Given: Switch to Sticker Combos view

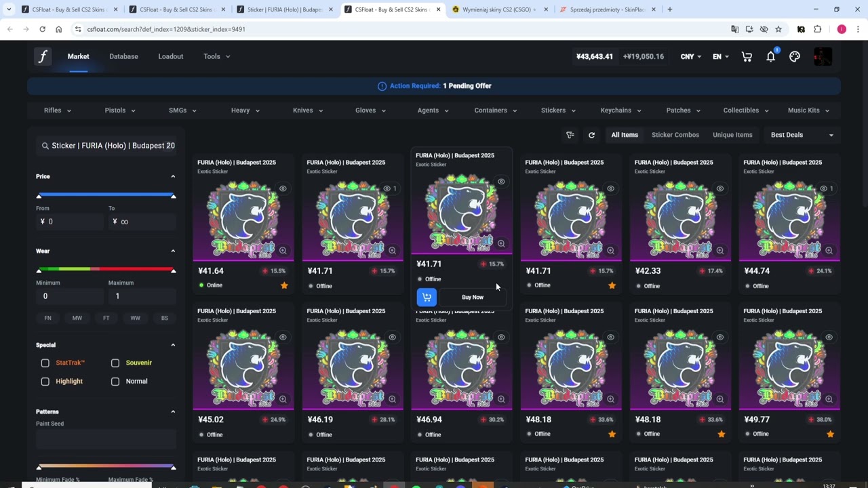Looking at the screenshot, I should pos(675,135).
